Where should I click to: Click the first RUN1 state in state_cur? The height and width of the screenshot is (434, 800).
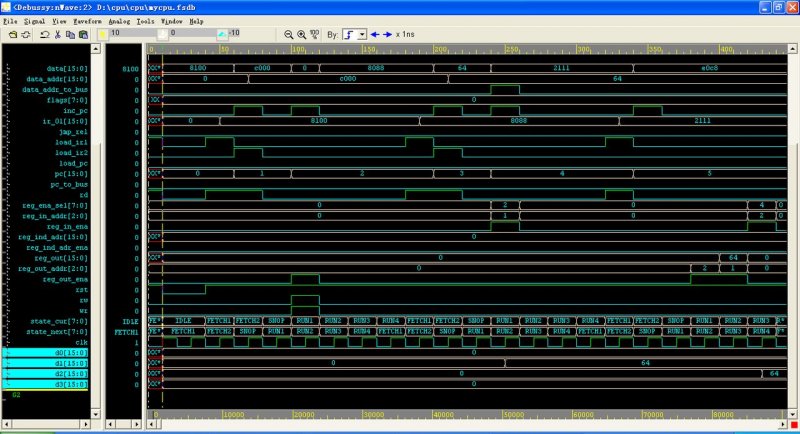point(305,321)
